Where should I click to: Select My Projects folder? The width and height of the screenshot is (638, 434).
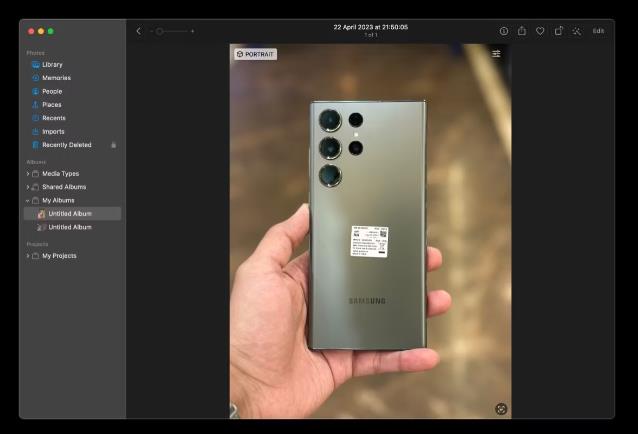point(59,256)
